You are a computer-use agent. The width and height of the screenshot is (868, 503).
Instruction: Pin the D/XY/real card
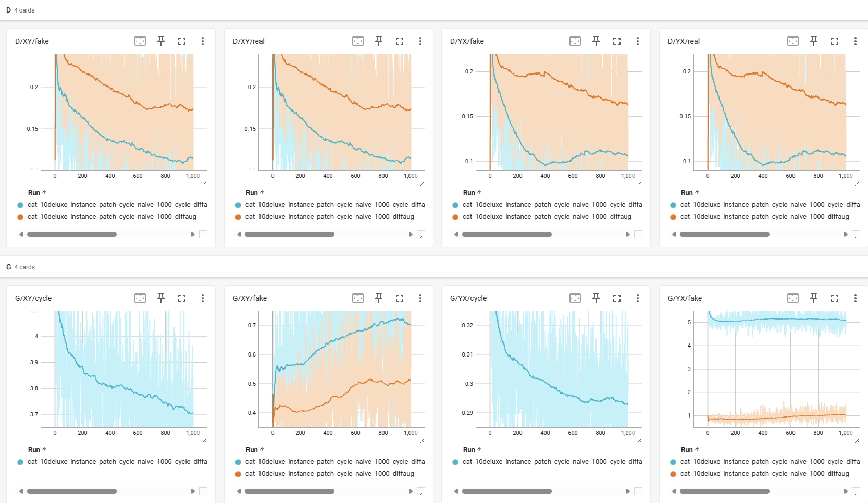tap(379, 41)
